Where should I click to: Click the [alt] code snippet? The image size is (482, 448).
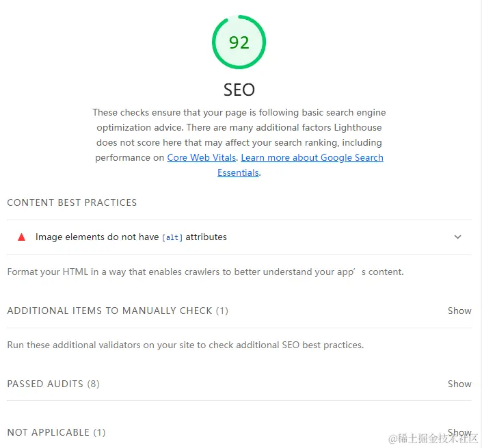172,237
